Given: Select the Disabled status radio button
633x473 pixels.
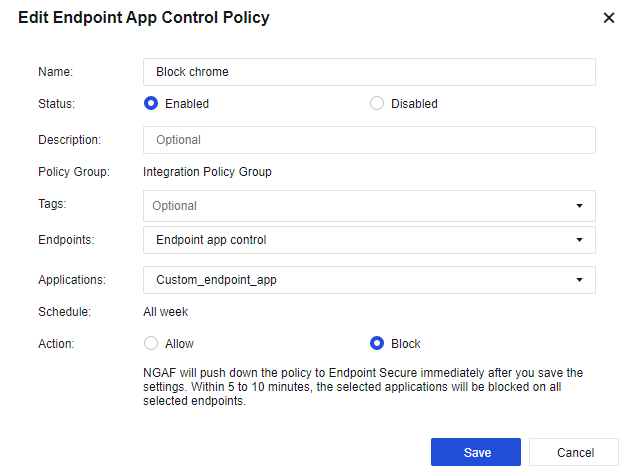Looking at the screenshot, I should pos(377,103).
